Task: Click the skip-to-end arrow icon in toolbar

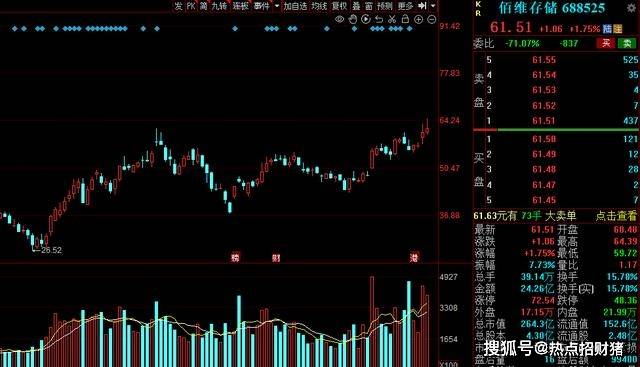Action: [x=422, y=6]
